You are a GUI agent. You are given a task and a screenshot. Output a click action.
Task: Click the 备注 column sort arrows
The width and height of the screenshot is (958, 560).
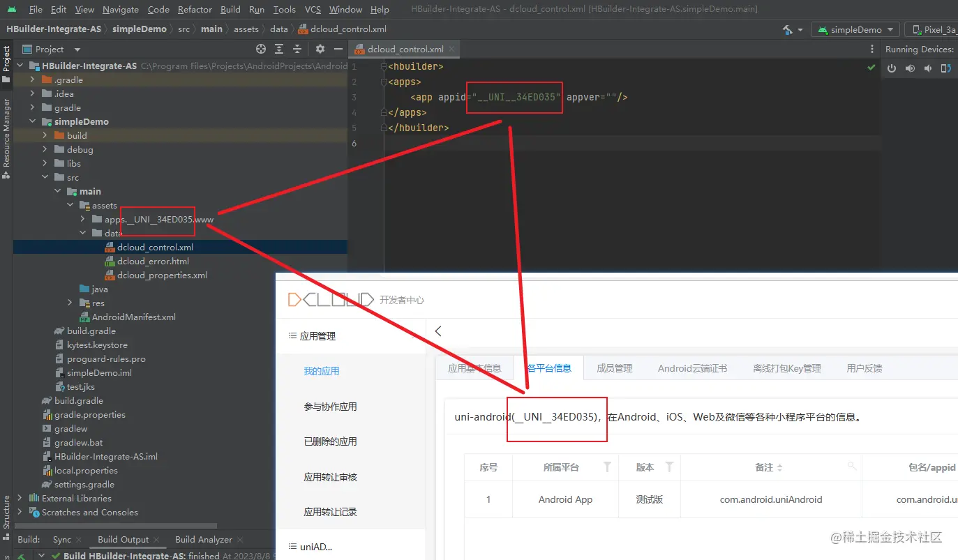(779, 467)
